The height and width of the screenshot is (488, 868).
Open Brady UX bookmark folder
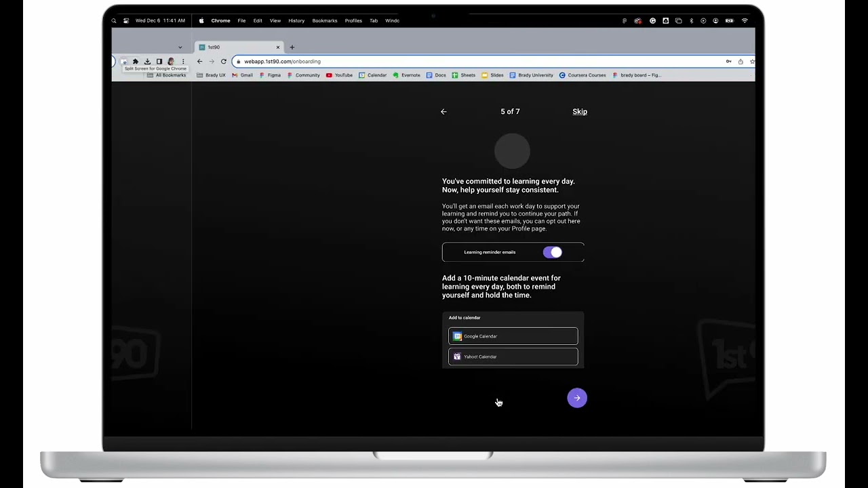[211, 75]
